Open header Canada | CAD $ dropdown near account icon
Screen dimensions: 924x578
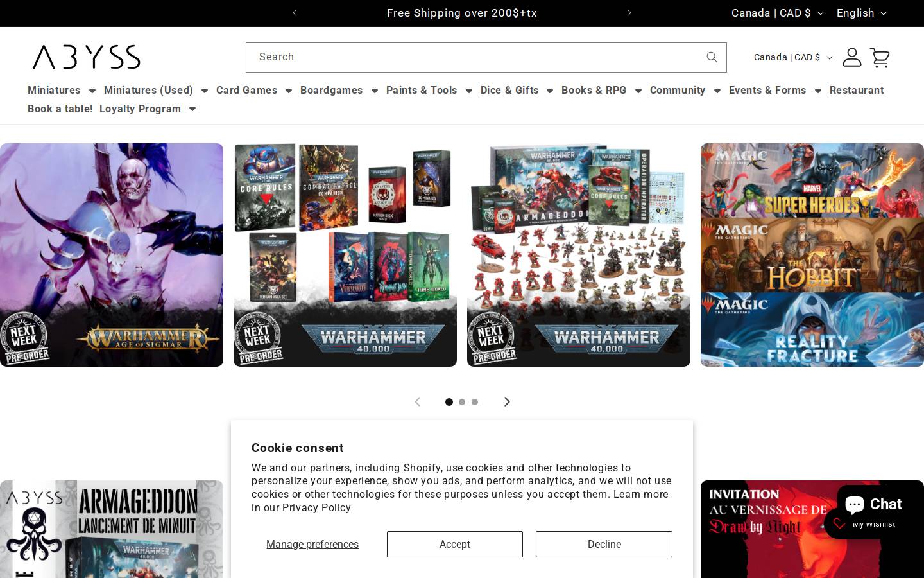pos(793,57)
